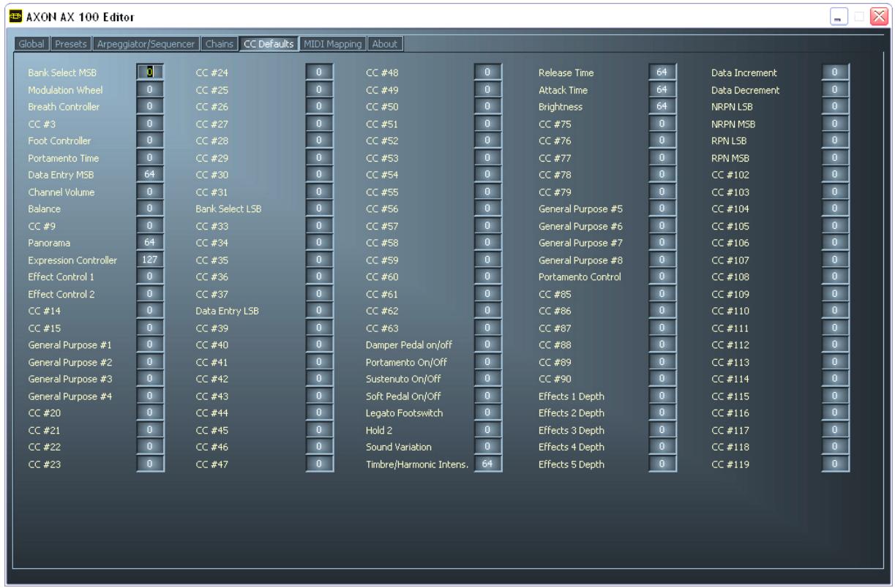Select the CC Defaults tab
The image size is (895, 588).
(x=269, y=44)
